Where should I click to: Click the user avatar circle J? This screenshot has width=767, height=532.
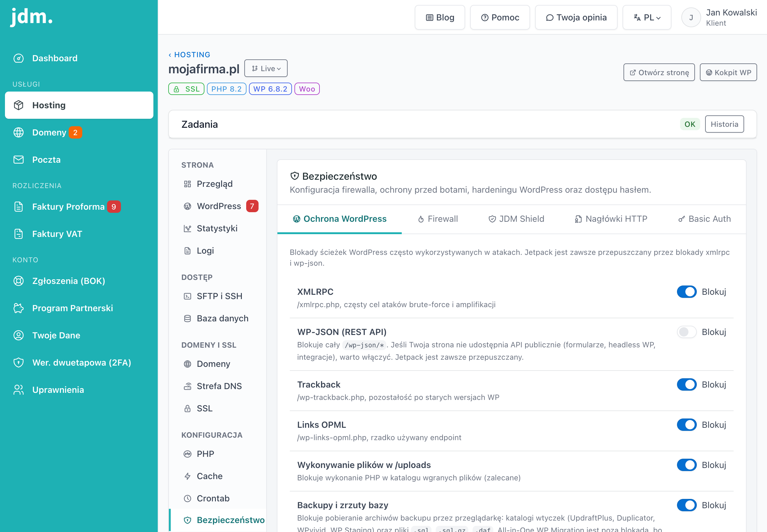point(691,18)
